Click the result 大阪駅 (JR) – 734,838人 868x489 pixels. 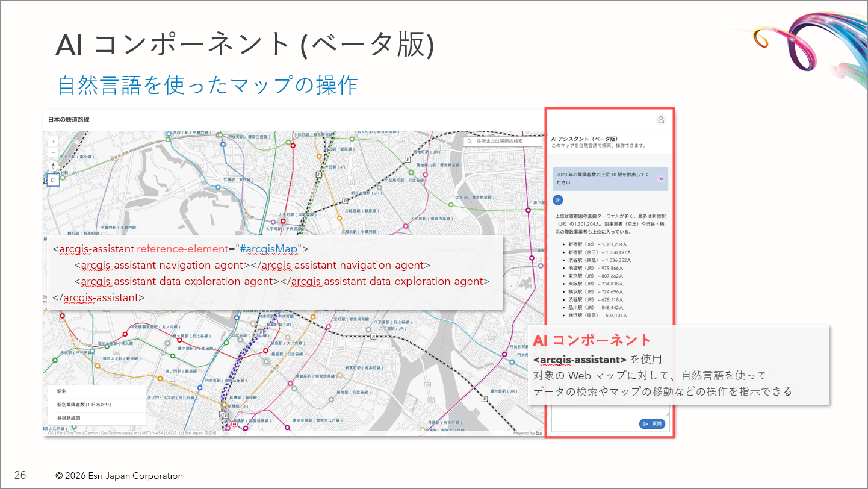[595, 284]
